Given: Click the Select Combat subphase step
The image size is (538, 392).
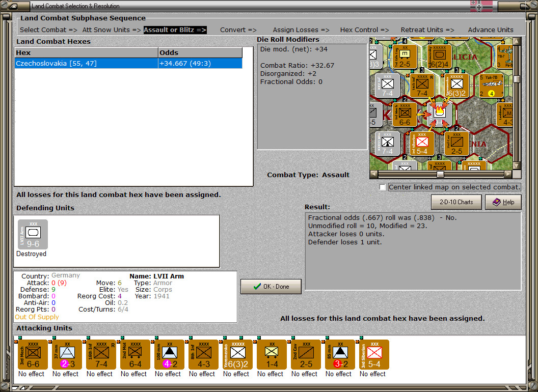Looking at the screenshot, I should 48,30.
